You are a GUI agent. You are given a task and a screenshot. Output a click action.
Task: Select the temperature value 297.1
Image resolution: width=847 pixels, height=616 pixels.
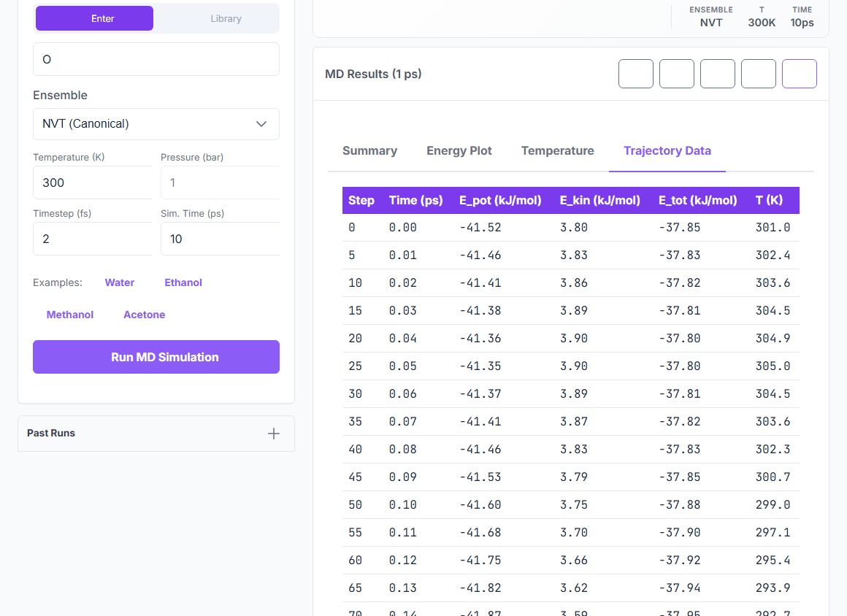773,532
